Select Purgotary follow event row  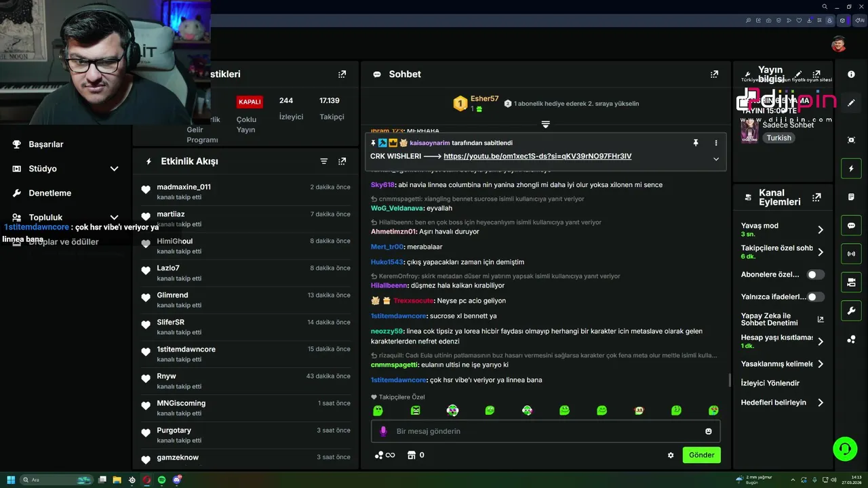pos(245,435)
